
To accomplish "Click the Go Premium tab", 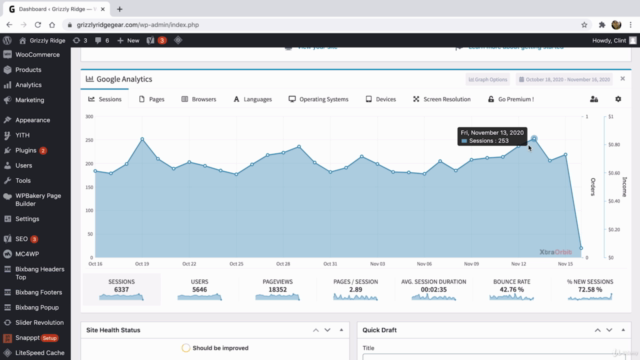I will (511, 99).
